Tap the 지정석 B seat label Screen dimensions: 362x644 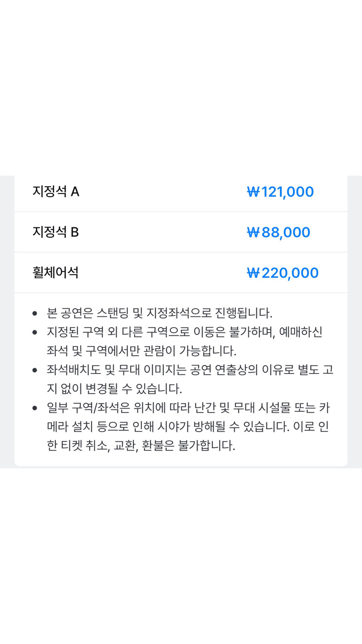pos(56,232)
